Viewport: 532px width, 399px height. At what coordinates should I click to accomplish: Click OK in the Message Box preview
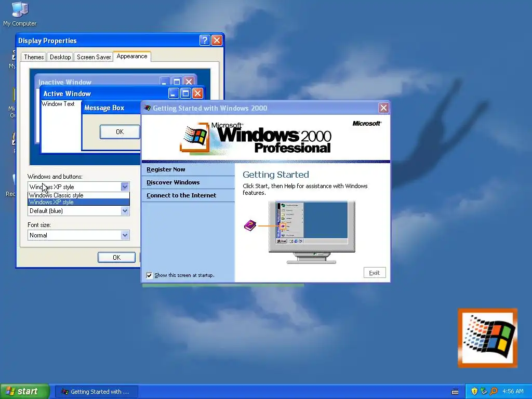point(119,131)
